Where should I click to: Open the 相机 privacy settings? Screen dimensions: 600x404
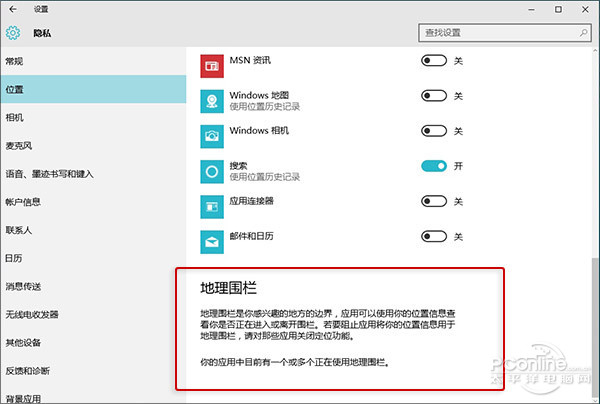pyautogui.click(x=93, y=117)
